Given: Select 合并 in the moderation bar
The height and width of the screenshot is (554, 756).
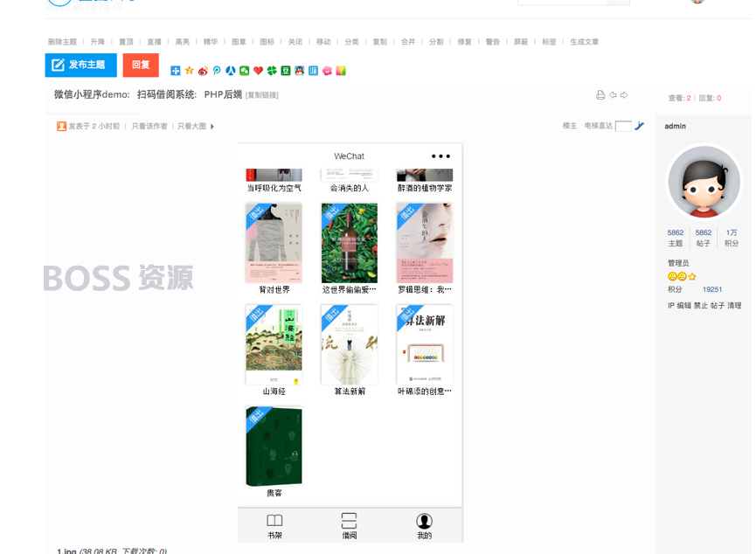Looking at the screenshot, I should [x=408, y=42].
